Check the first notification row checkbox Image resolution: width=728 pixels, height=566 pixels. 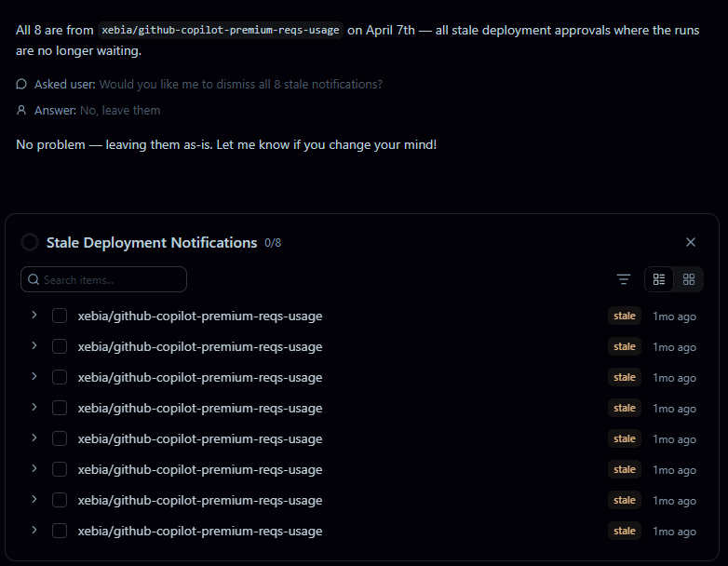pos(60,316)
